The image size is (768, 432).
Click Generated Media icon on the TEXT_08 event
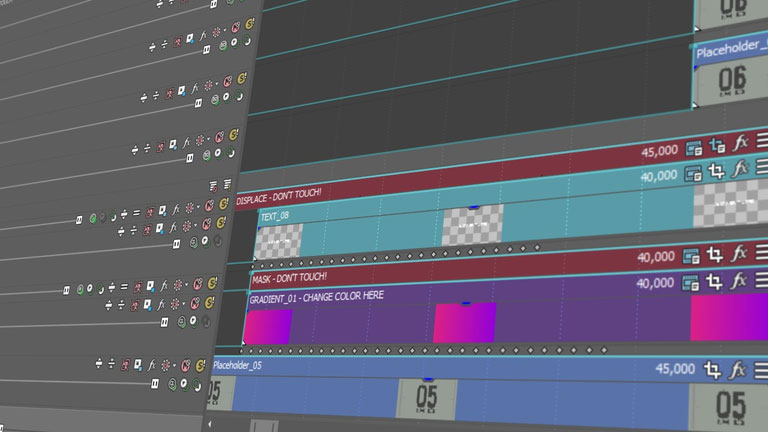[693, 173]
